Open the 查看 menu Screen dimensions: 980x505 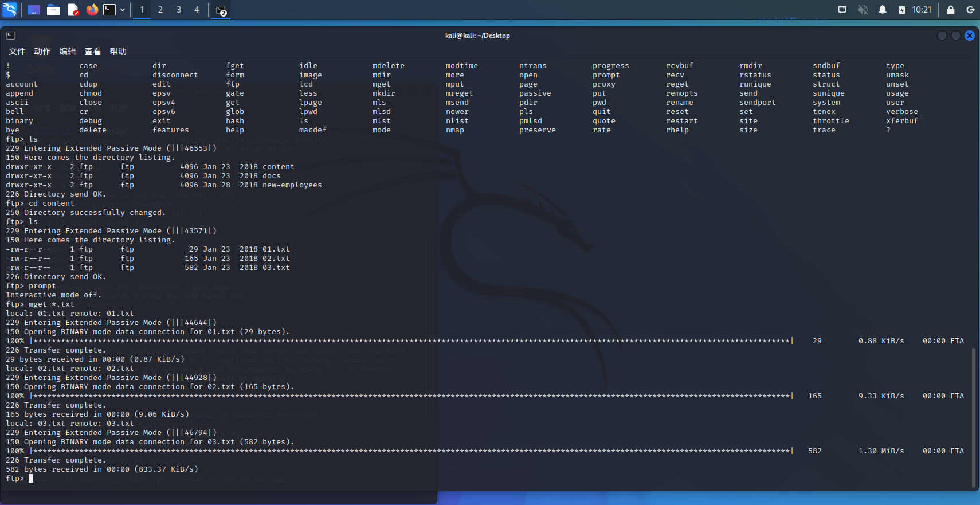pyautogui.click(x=93, y=52)
